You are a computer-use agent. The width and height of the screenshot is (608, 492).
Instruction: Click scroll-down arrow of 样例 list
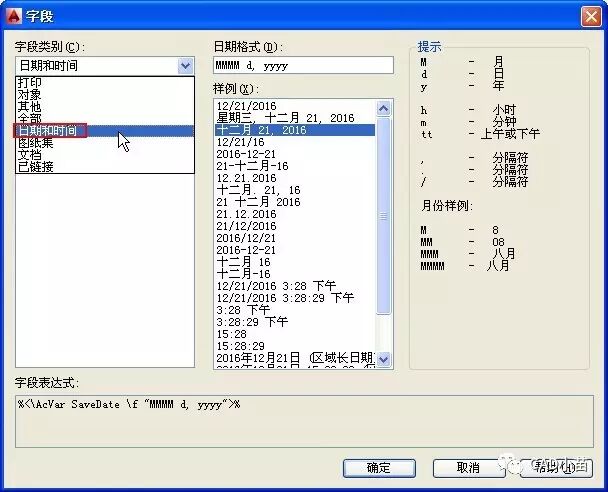click(383, 359)
